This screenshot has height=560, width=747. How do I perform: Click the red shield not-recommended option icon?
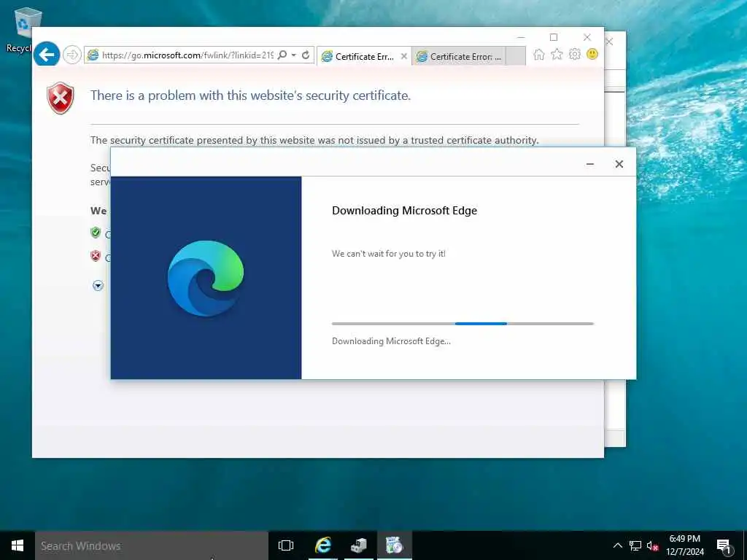click(x=96, y=256)
